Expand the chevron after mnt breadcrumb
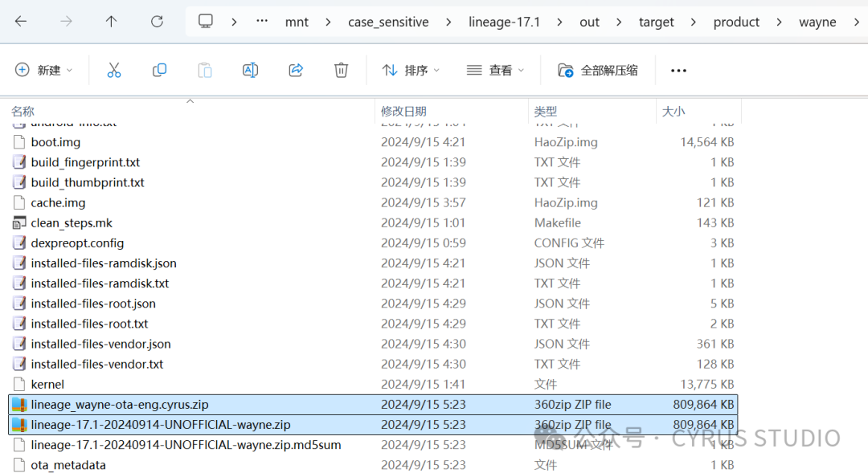Viewport: 868px width, 473px height. coord(328,22)
